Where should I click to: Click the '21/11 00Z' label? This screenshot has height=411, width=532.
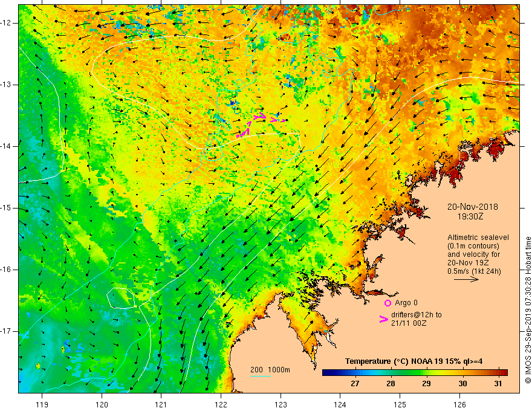point(409,323)
